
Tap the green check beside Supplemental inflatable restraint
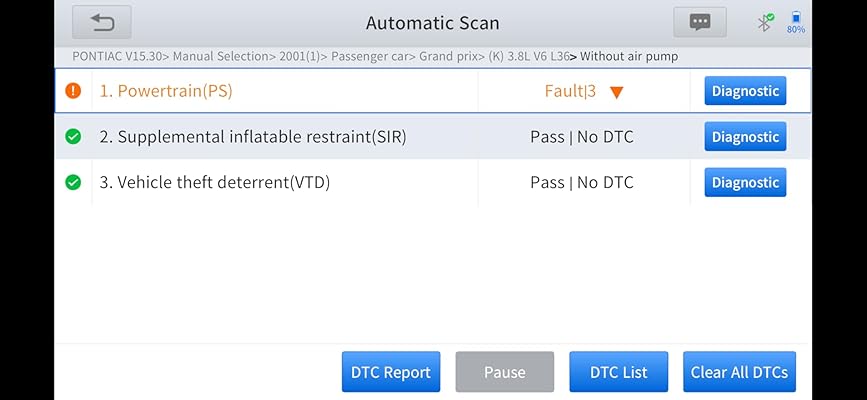pyautogui.click(x=73, y=137)
